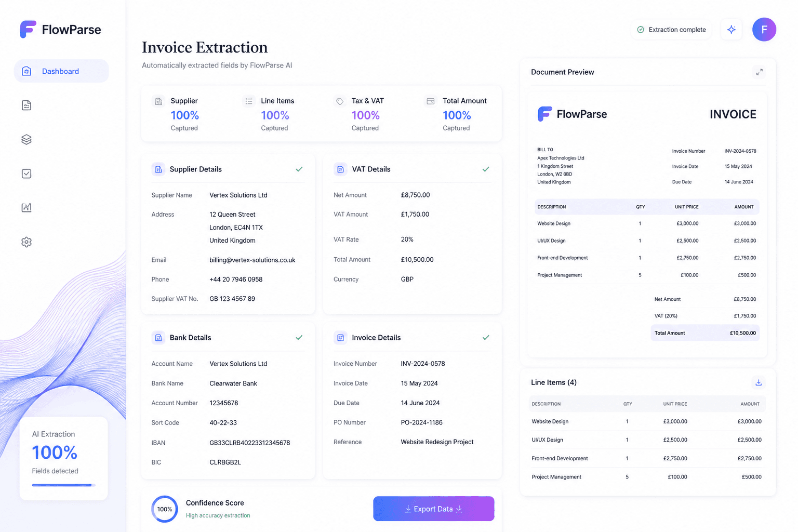Click Apex Technologies Ltd in the invoice preview
Viewport: 798px width, 532px height.
[561, 158]
